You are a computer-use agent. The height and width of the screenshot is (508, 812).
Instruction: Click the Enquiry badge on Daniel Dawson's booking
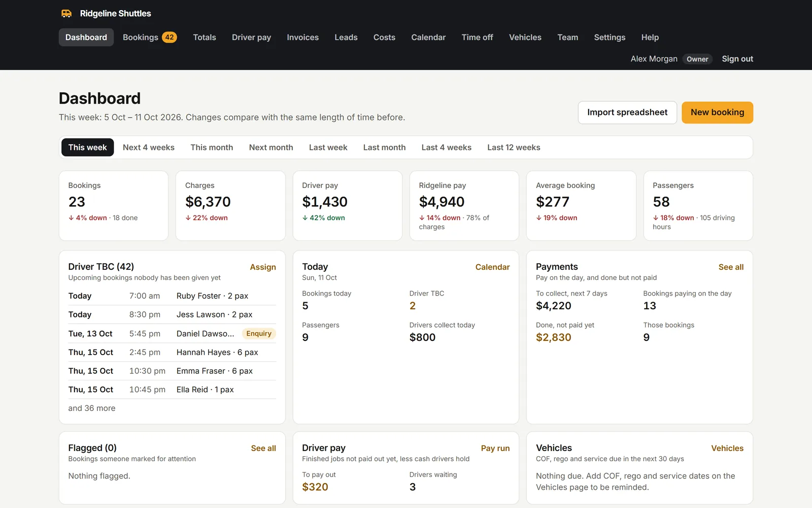click(259, 334)
